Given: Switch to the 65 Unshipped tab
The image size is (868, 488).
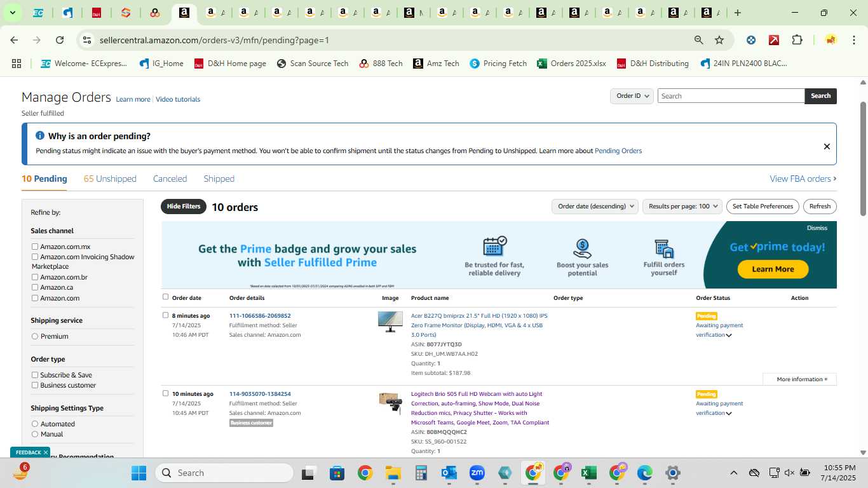Looking at the screenshot, I should pyautogui.click(x=110, y=179).
